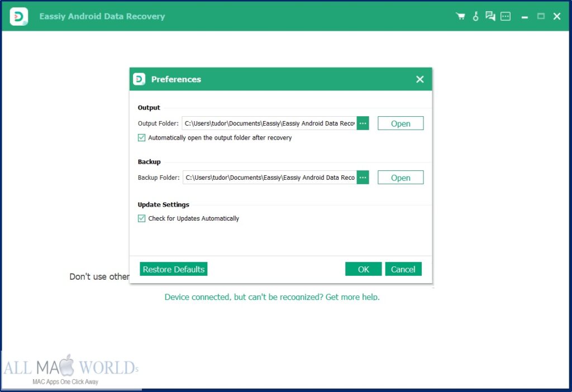Browse for backup folder with ellipsis button
The width and height of the screenshot is (572, 392).
363,177
